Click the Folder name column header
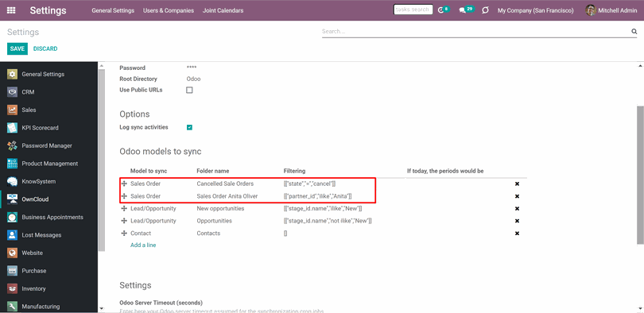Viewport: 644px width, 313px height. 213,171
